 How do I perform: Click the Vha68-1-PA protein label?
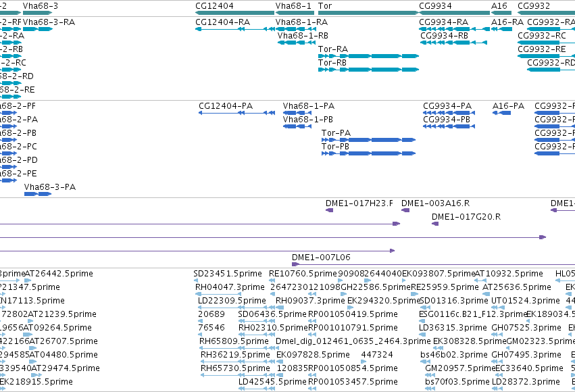tap(309, 106)
